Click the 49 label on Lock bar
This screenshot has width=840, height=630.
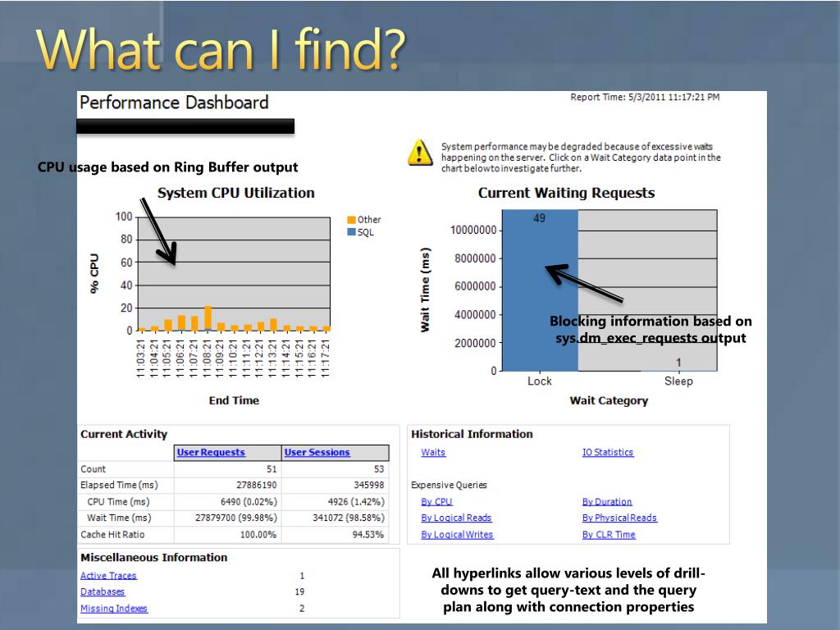click(540, 218)
